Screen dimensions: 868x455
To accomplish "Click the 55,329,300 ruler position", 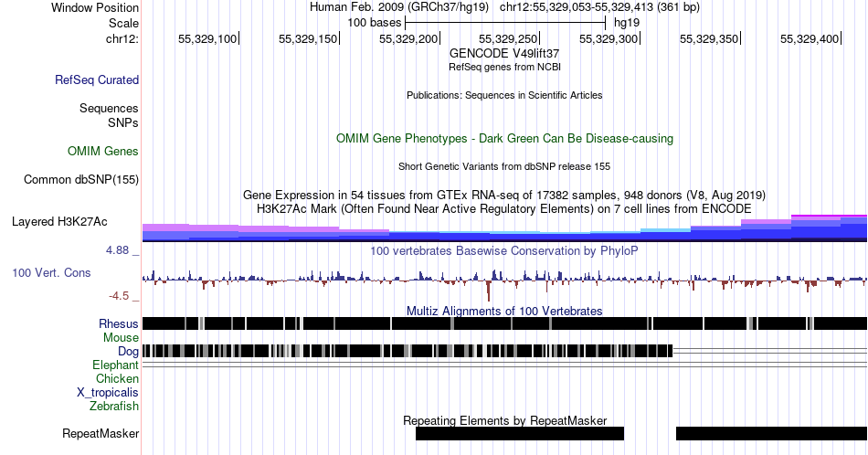I will coord(610,38).
